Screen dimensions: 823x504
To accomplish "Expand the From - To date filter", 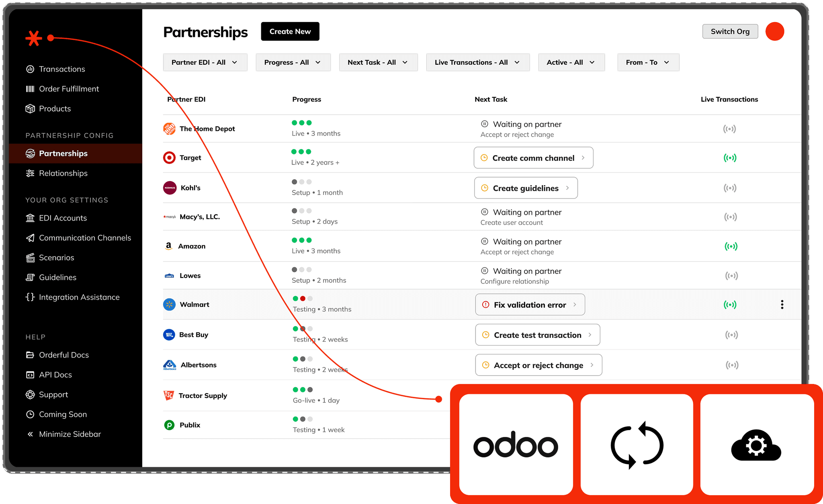I will [648, 62].
